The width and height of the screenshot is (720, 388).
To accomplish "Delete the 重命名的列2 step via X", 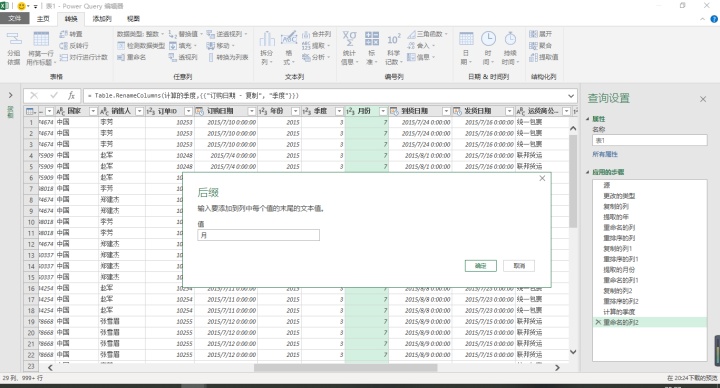I will click(598, 322).
